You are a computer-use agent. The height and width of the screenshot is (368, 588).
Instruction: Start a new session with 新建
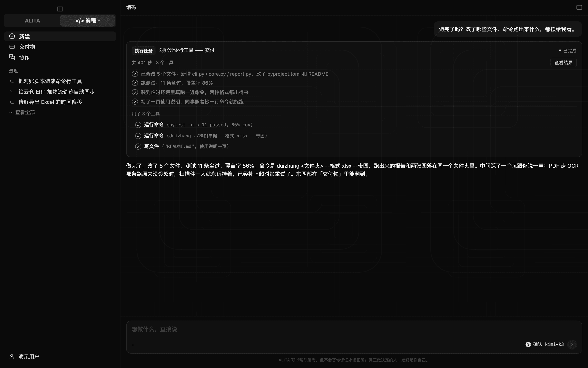coord(60,36)
